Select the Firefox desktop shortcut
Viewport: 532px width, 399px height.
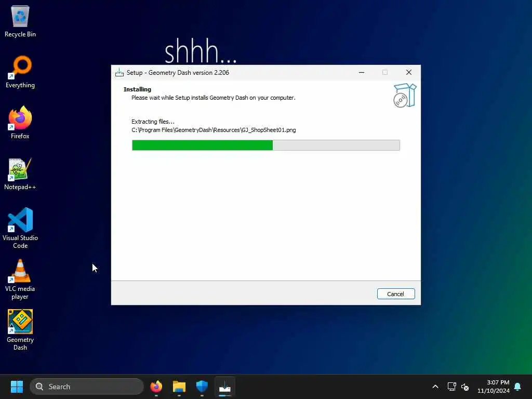point(20,123)
